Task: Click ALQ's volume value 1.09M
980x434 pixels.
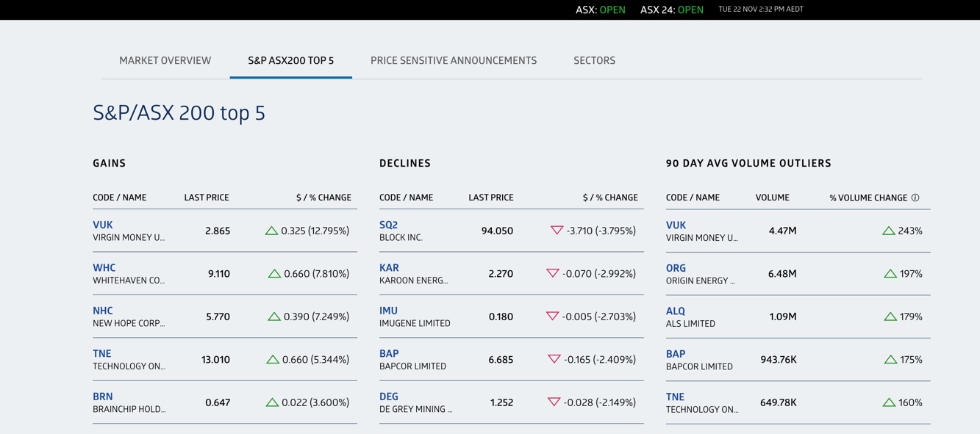Action: tap(783, 317)
